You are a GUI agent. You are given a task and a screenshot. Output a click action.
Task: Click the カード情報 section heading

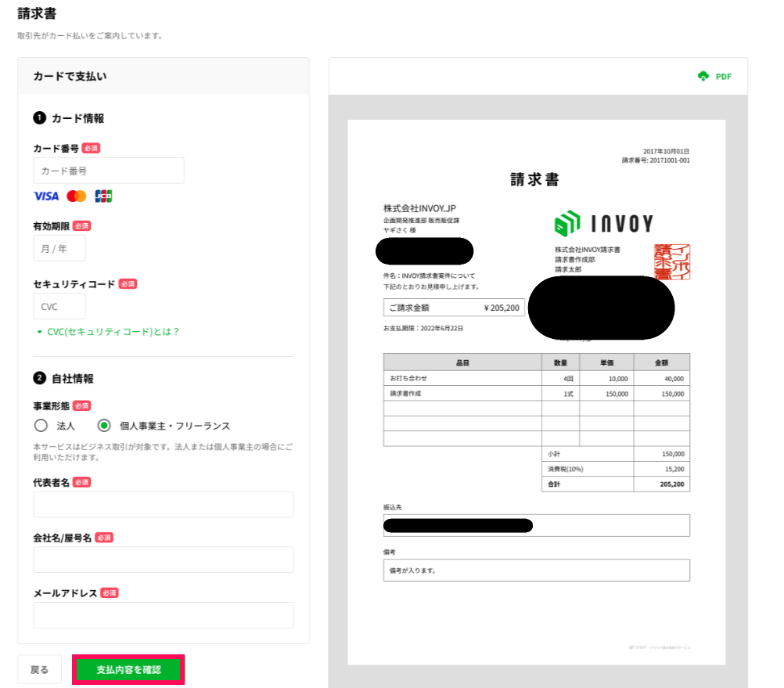point(77,118)
